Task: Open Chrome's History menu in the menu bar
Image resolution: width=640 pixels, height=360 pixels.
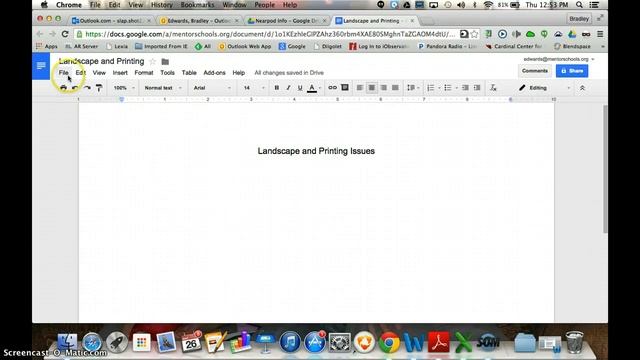Action: click(x=162, y=5)
